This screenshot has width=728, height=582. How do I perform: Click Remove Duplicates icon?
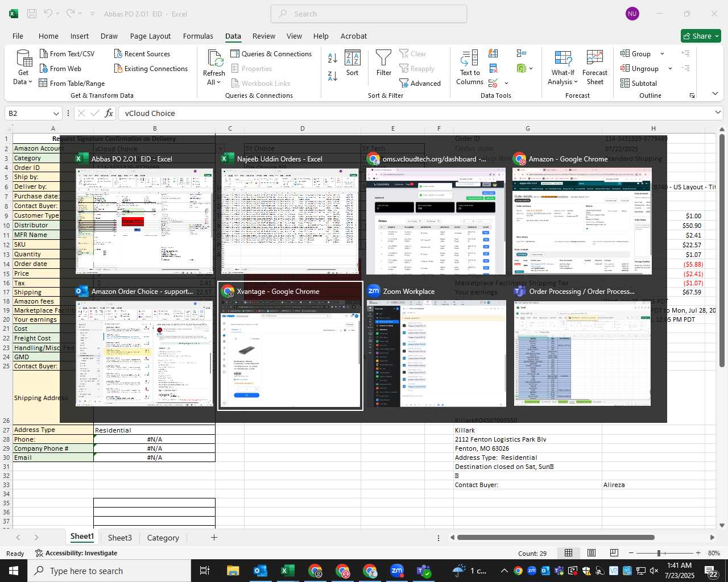pos(494,68)
